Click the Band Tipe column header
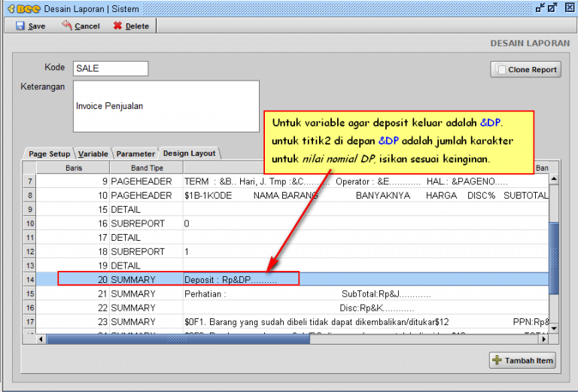578x392 pixels. pyautogui.click(x=147, y=168)
